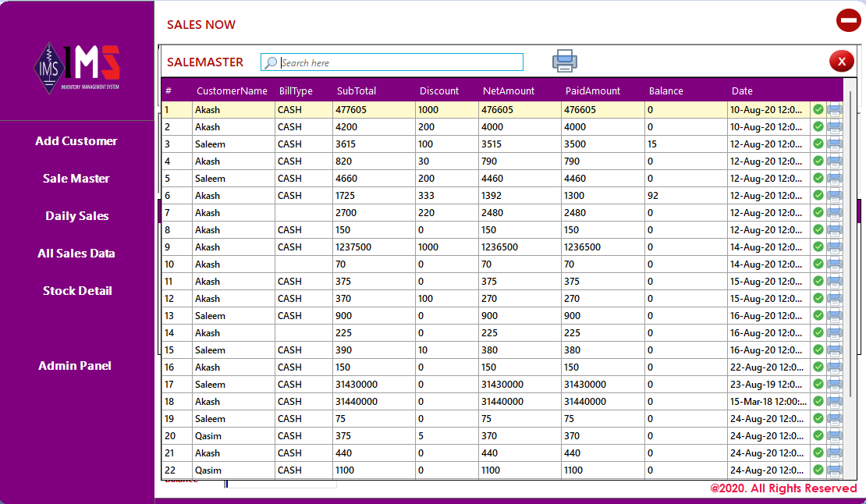Click printer icon on row 20 Qasim

point(834,436)
